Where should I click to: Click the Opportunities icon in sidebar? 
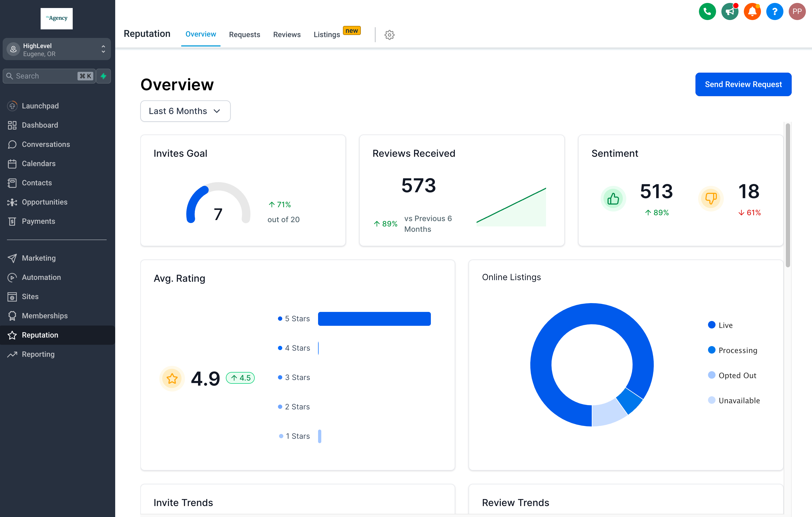pyautogui.click(x=12, y=202)
